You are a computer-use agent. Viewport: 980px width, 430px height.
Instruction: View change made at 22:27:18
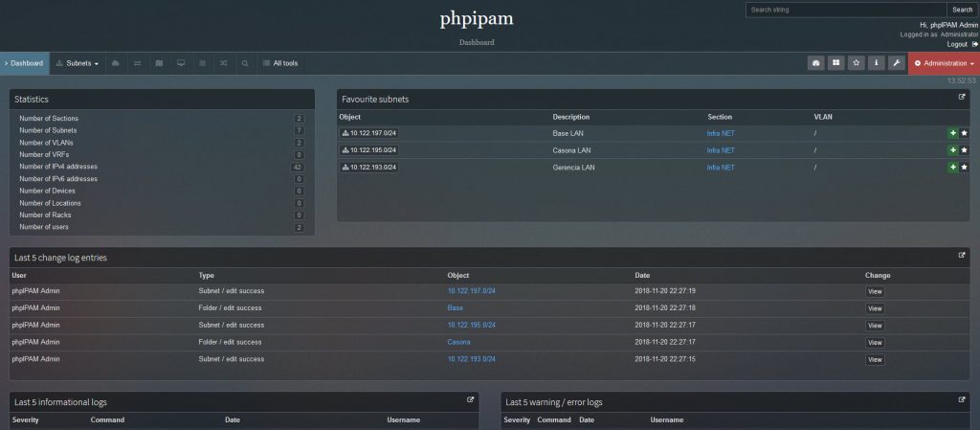tap(875, 308)
